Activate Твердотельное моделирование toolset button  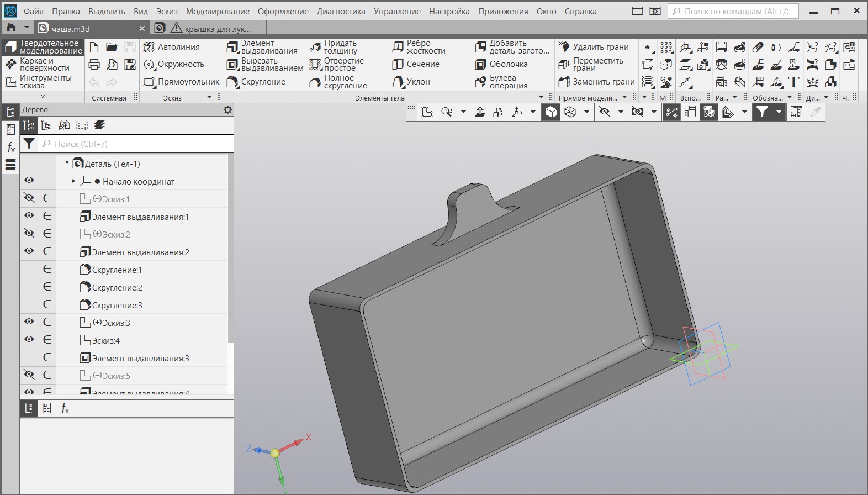[x=44, y=47]
